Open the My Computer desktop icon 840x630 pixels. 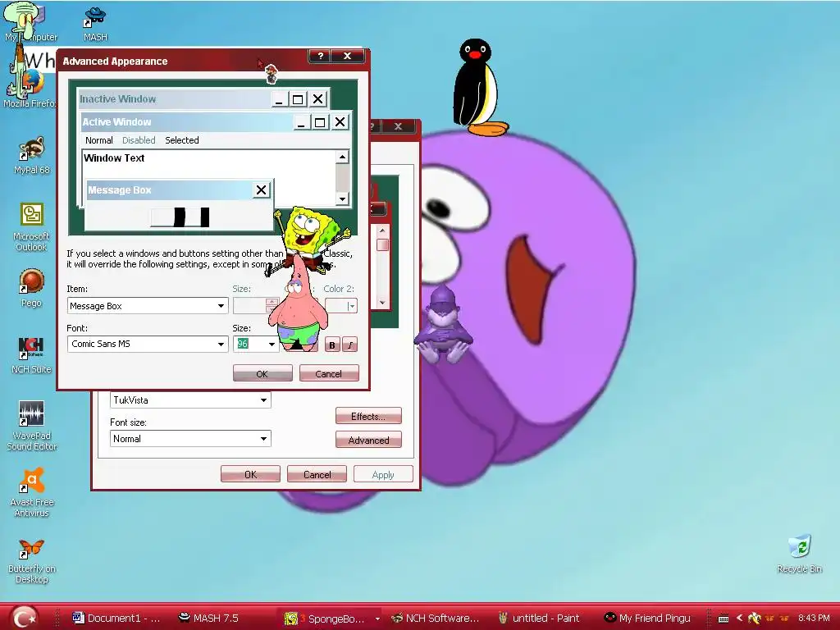click(30, 21)
